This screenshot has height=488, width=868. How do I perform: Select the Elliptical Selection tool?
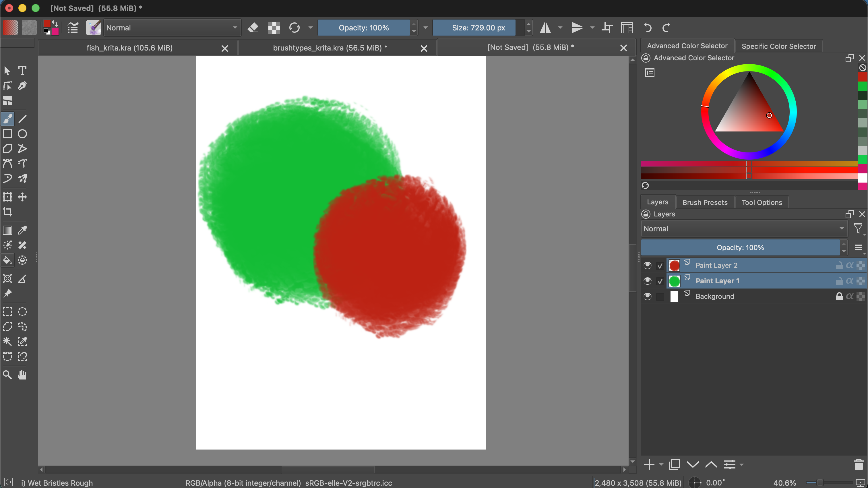point(22,312)
